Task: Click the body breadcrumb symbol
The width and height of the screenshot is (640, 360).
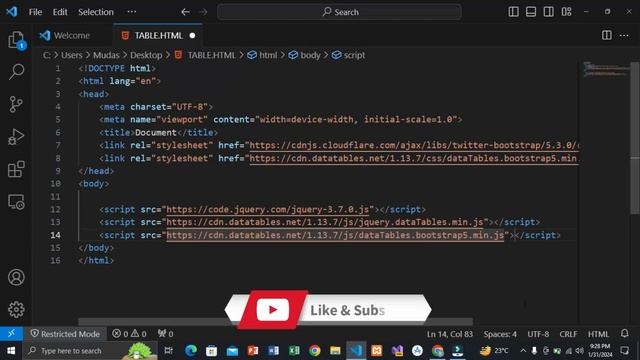Action: click(x=305, y=55)
